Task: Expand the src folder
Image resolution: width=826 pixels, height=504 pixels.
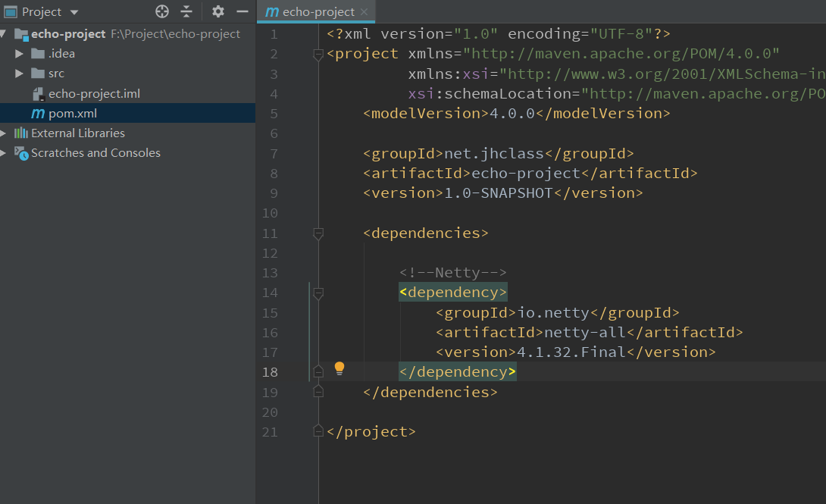Action: tap(19, 74)
